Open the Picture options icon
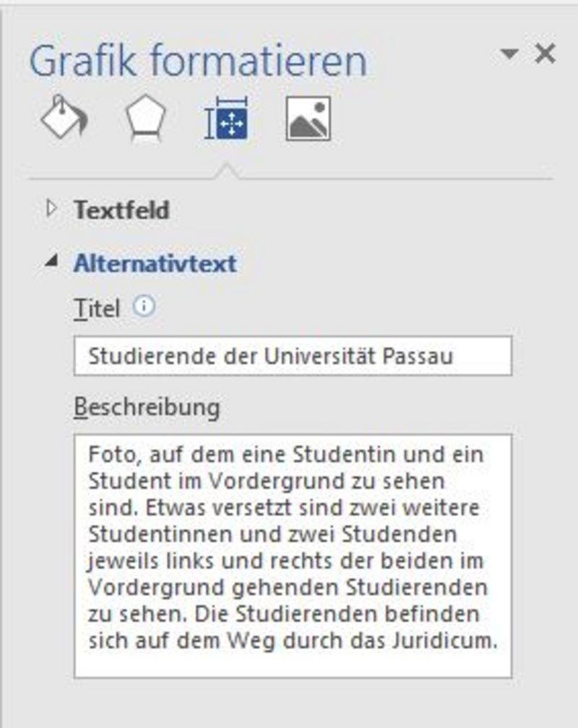 click(x=308, y=119)
